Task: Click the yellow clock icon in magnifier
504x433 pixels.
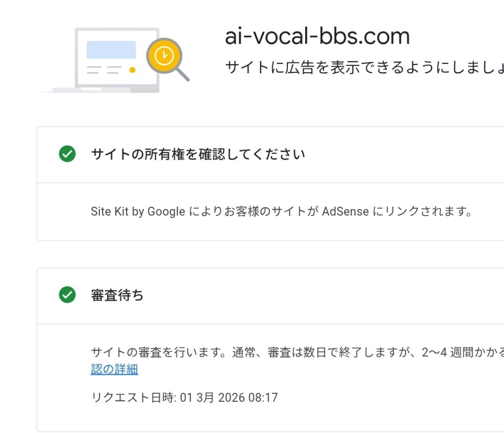Action: coord(164,56)
